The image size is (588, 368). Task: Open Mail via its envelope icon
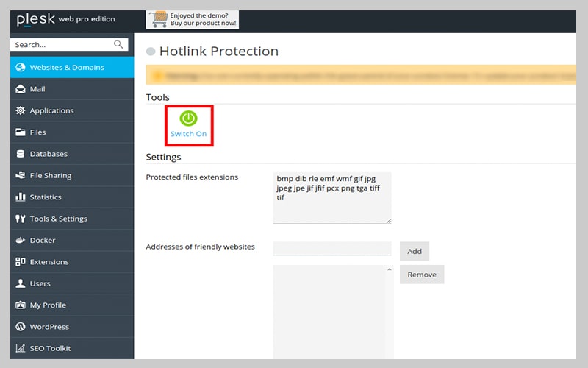tap(21, 89)
